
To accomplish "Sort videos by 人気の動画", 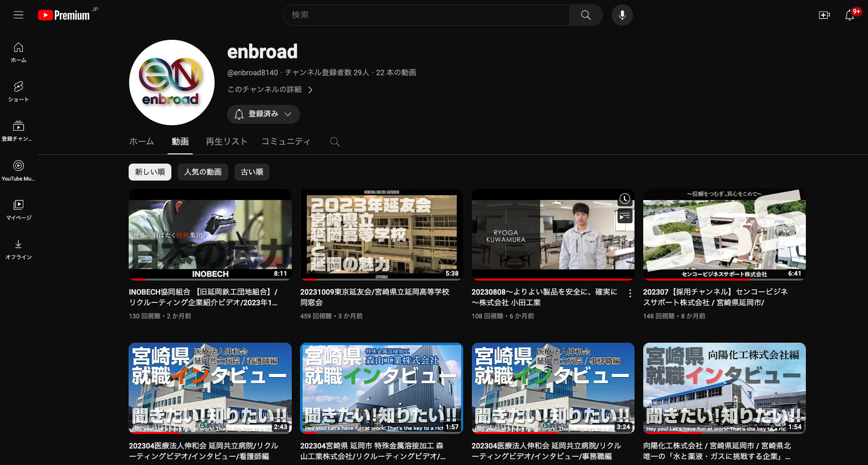I will tap(203, 172).
